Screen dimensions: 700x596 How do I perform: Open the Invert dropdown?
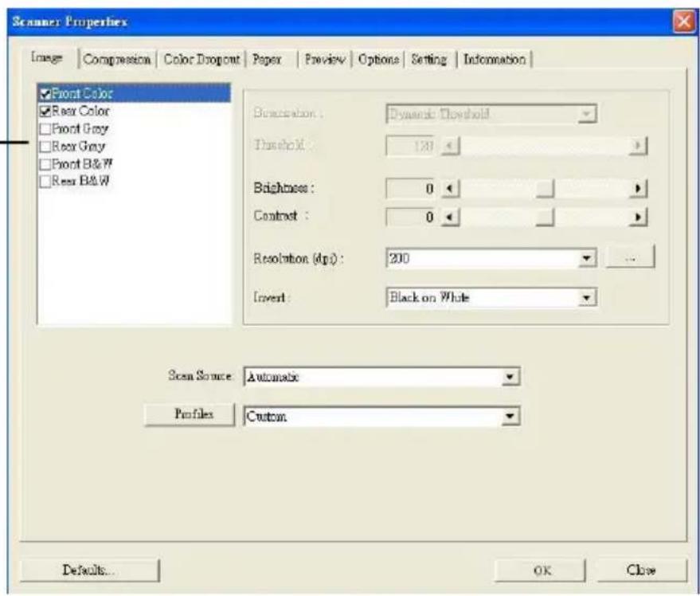pos(491,297)
